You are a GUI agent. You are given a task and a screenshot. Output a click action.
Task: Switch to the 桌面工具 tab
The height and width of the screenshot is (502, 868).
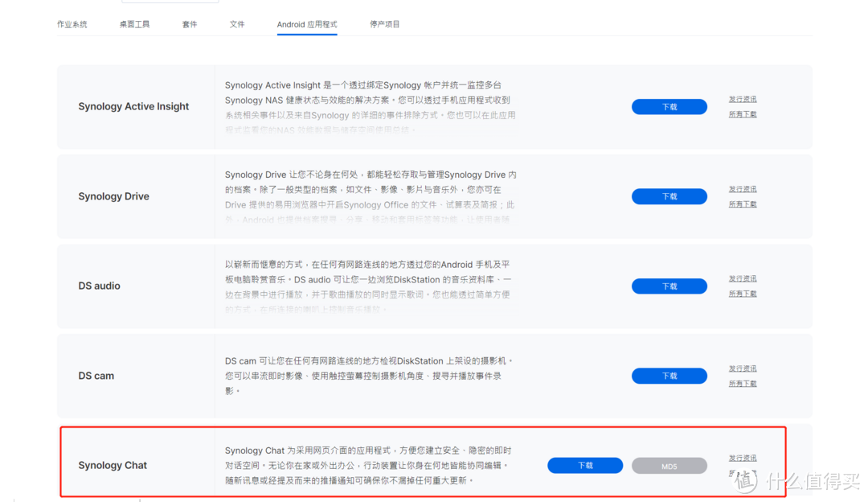(x=134, y=24)
